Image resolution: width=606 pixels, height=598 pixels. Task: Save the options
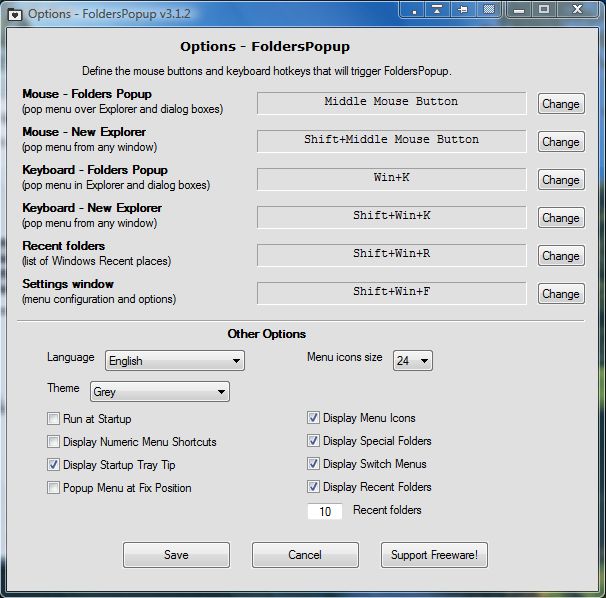click(x=176, y=555)
